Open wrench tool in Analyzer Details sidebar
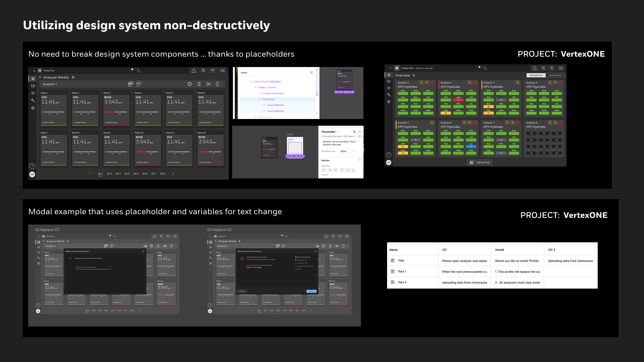The width and height of the screenshot is (644, 362). click(x=33, y=101)
